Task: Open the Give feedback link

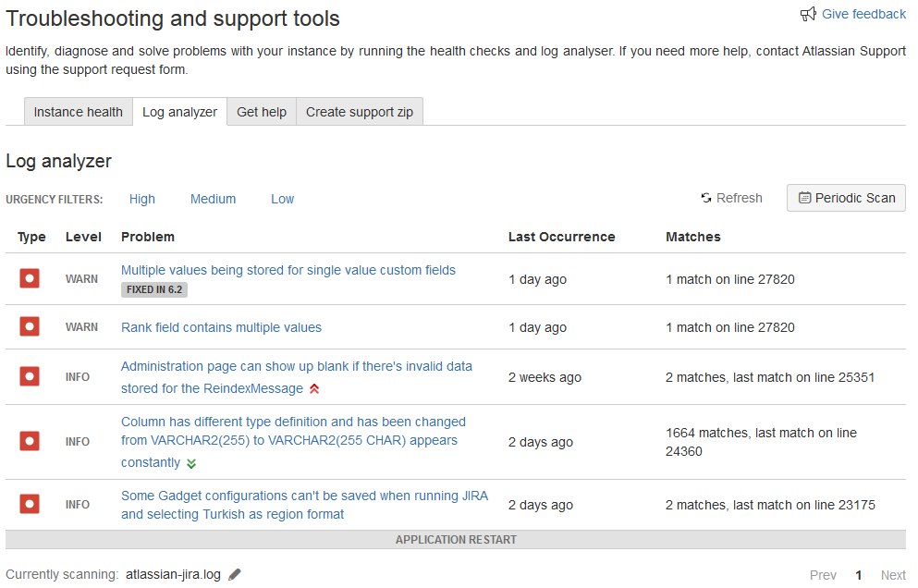Action: coord(863,14)
